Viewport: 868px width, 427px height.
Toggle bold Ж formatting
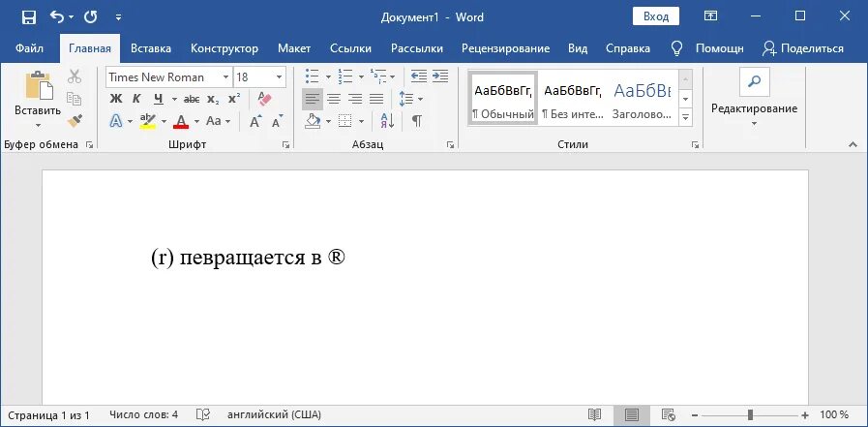pos(116,99)
